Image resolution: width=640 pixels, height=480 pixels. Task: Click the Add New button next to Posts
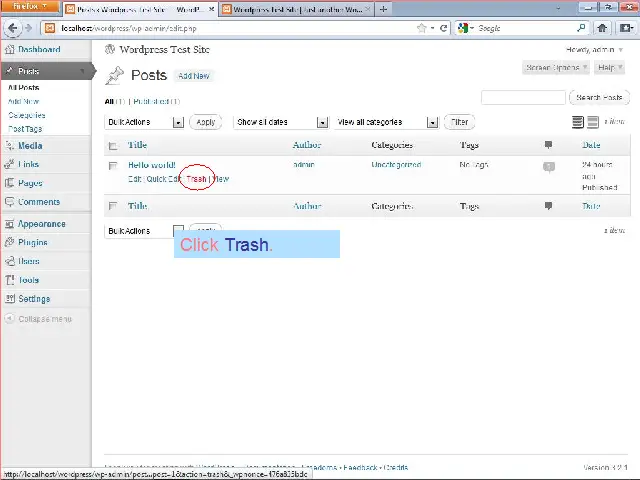click(x=194, y=76)
